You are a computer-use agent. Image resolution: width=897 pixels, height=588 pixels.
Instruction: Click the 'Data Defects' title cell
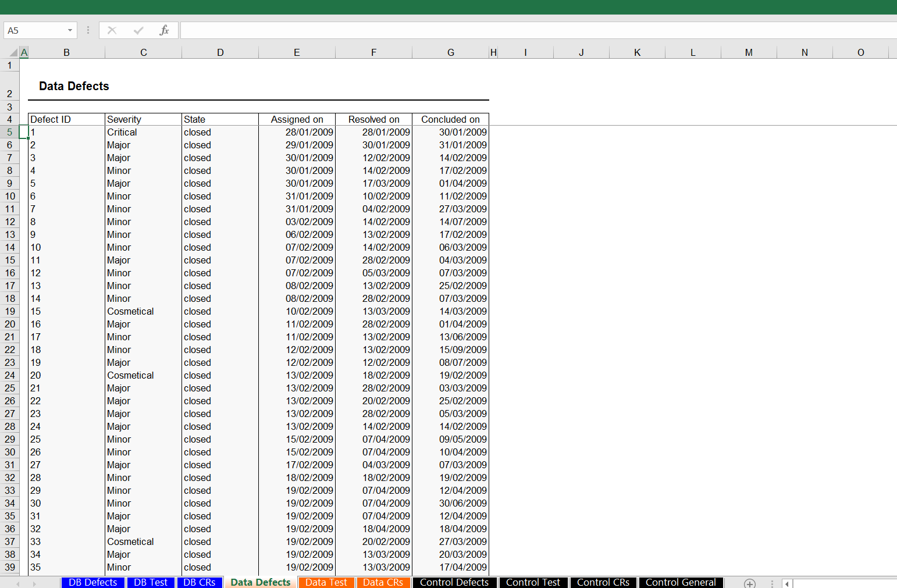[x=74, y=86]
